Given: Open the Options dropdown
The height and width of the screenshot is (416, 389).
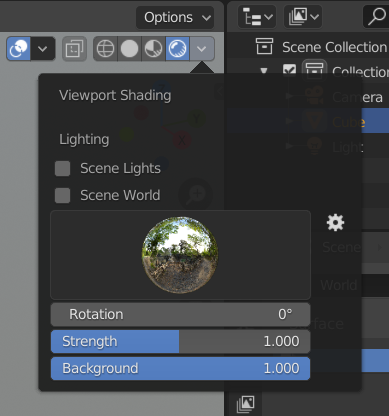Looking at the screenshot, I should click(x=175, y=17).
